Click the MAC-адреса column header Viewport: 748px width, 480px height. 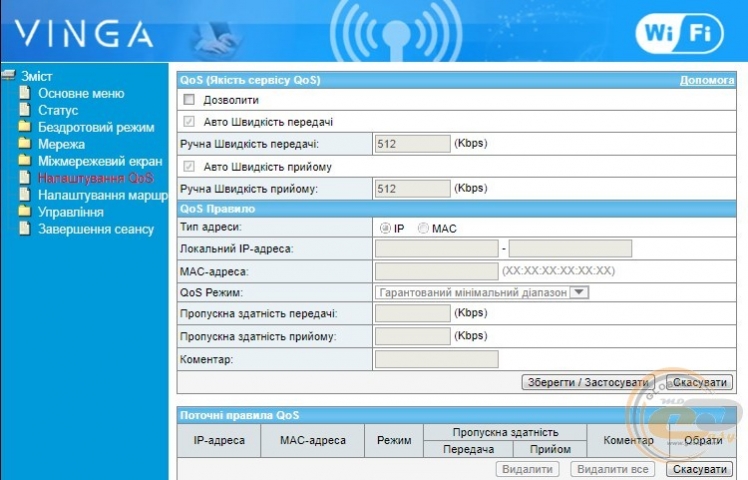tap(312, 440)
